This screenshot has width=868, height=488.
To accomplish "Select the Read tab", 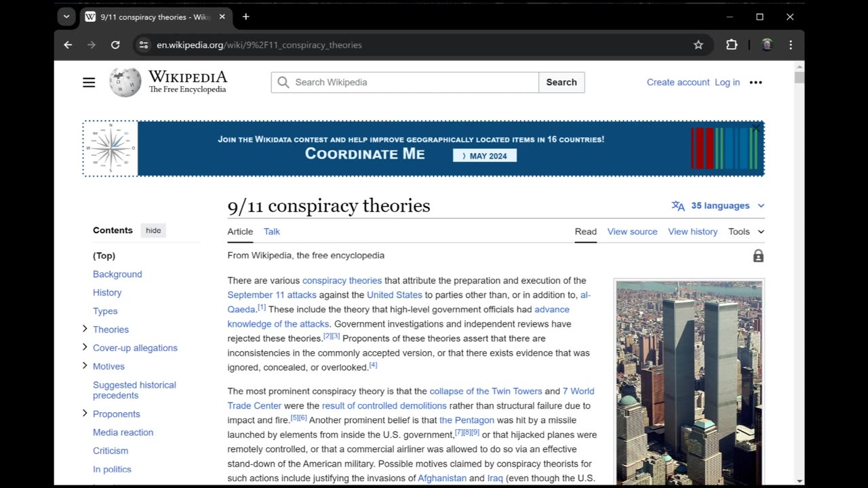I will point(586,231).
